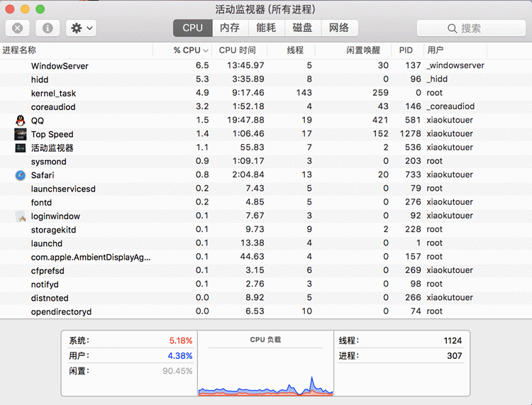The width and height of the screenshot is (532, 405).
Task: Click the _windowserver user cell
Action: point(455,65)
